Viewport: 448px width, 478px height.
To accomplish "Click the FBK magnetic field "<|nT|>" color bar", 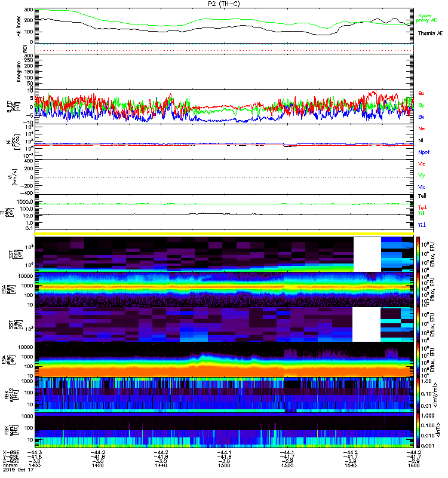I will [418, 430].
